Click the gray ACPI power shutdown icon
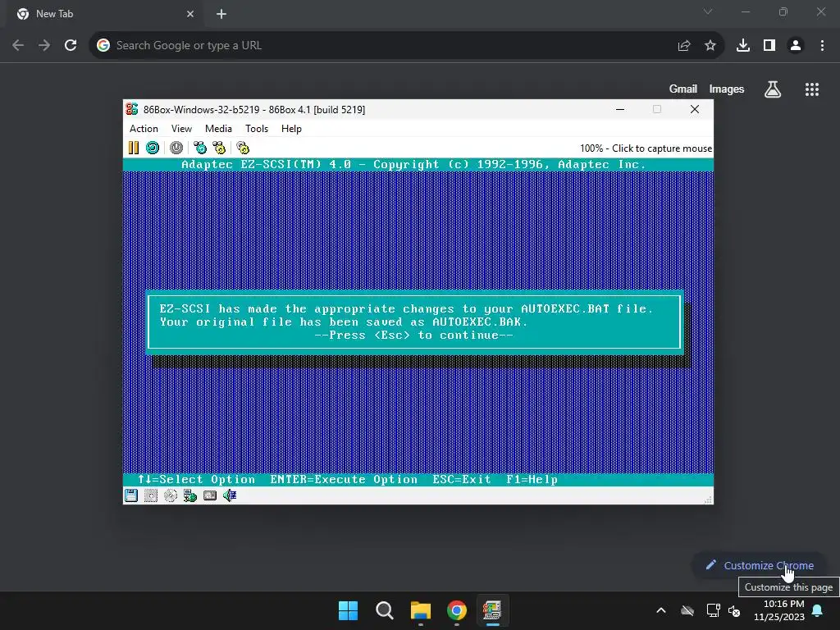 pyautogui.click(x=176, y=148)
